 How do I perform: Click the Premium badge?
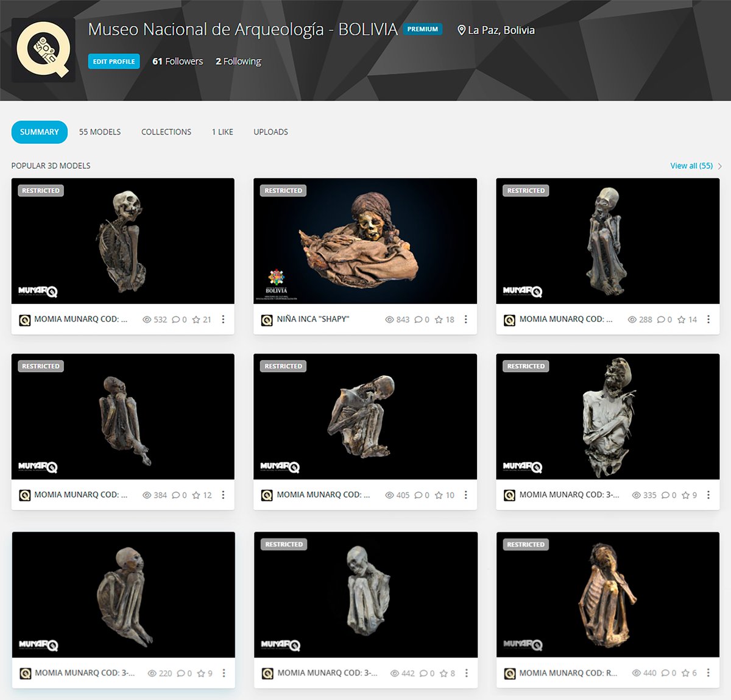(x=423, y=29)
